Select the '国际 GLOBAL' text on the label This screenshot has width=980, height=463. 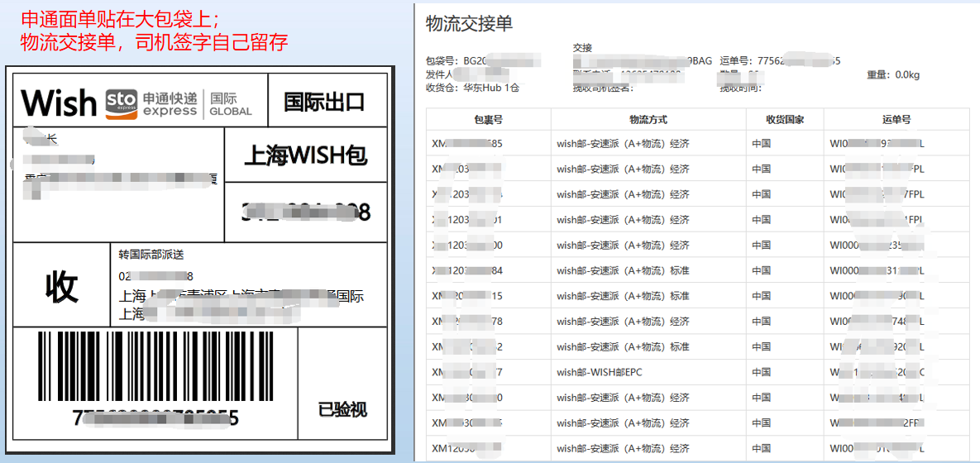230,103
